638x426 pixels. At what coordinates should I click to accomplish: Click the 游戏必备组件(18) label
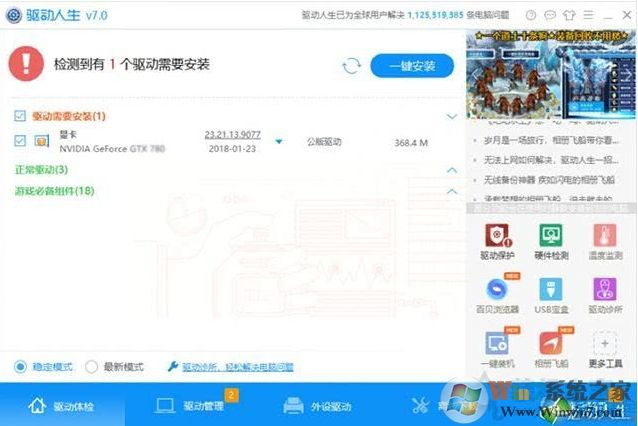(x=55, y=191)
